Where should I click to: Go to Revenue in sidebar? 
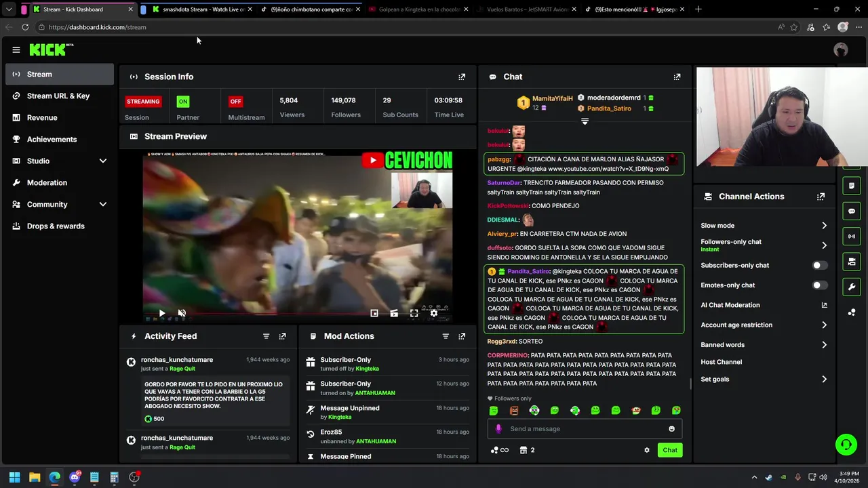coord(60,117)
